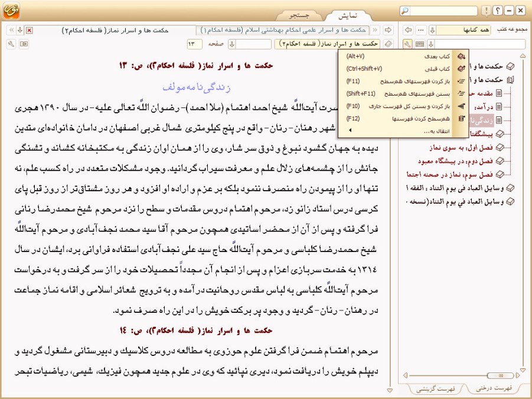This screenshot has width=532, height=399.
Task: Select tree item فصل اول: به سوی نماز
Action: tap(461, 148)
